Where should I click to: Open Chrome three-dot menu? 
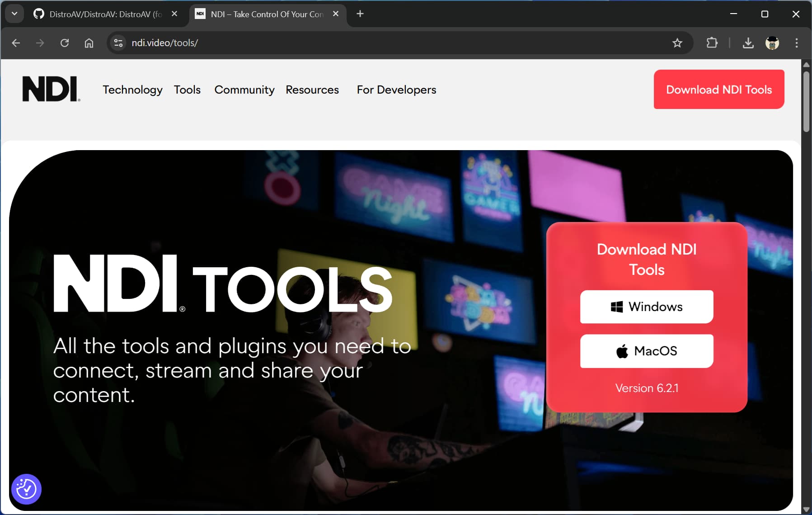point(796,43)
